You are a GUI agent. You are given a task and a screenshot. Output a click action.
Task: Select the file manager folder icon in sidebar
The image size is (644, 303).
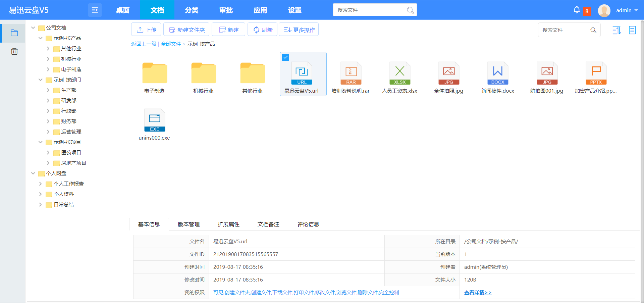14,33
